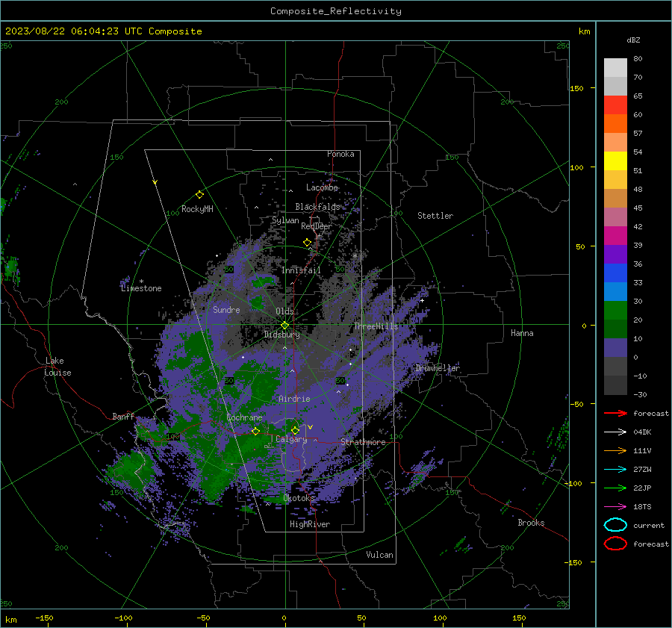Click the Limestone label
This screenshot has height=628, width=672.
click(141, 288)
